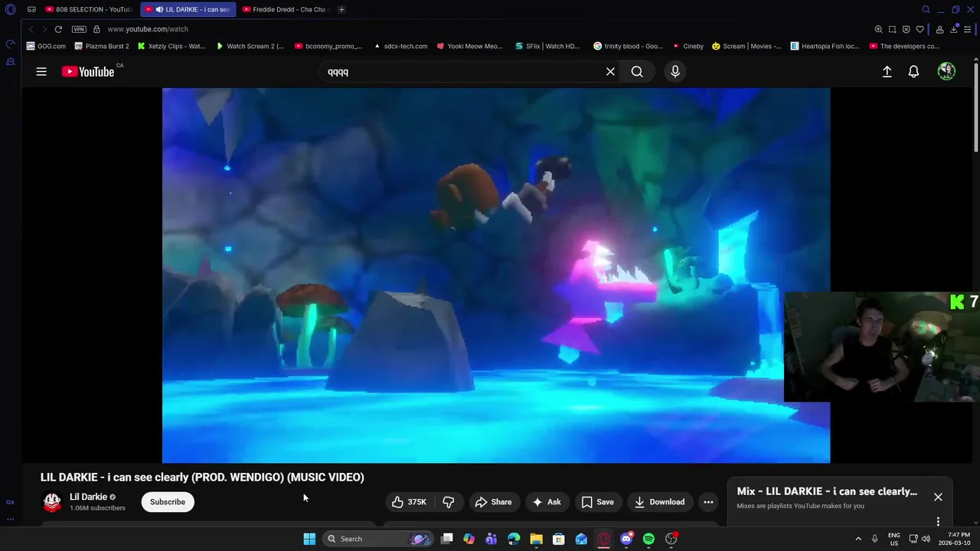Open page zoom control in address bar
This screenshot has width=980, height=551.
[878, 29]
